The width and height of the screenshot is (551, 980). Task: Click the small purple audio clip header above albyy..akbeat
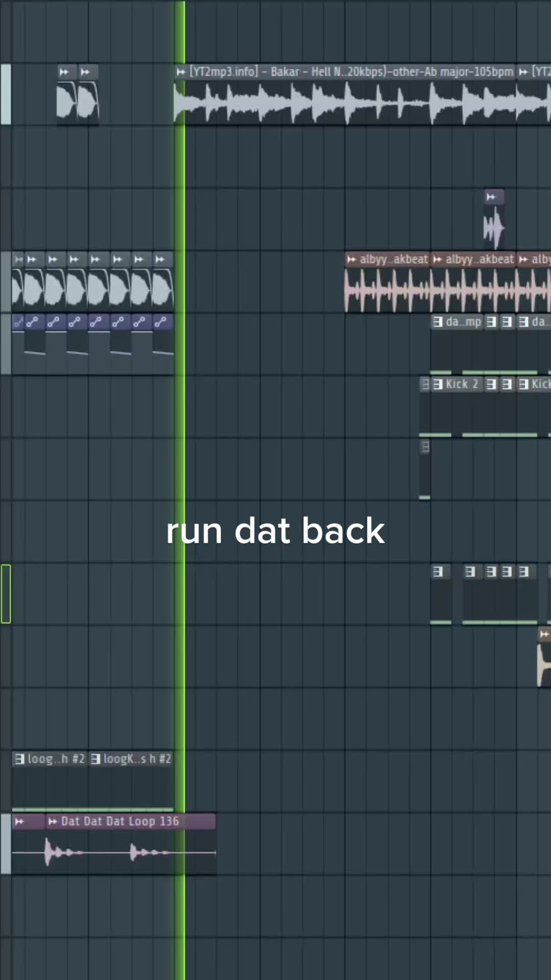[x=494, y=197]
